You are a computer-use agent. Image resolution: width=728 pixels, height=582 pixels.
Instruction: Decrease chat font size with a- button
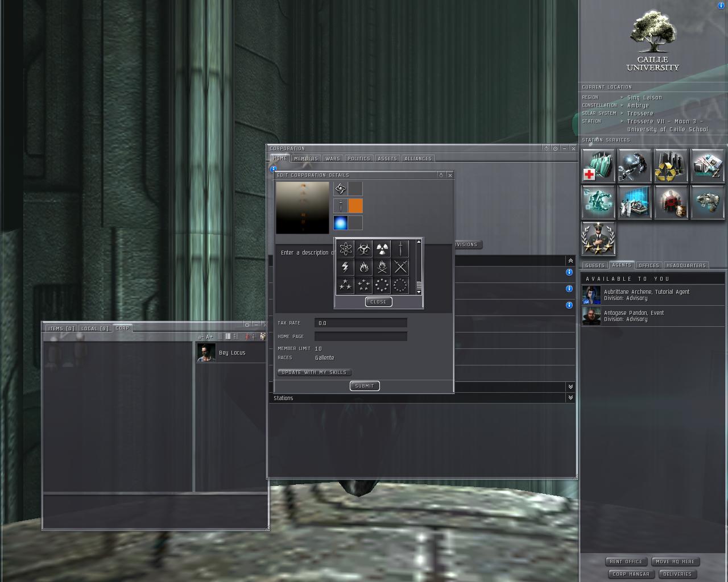click(201, 337)
